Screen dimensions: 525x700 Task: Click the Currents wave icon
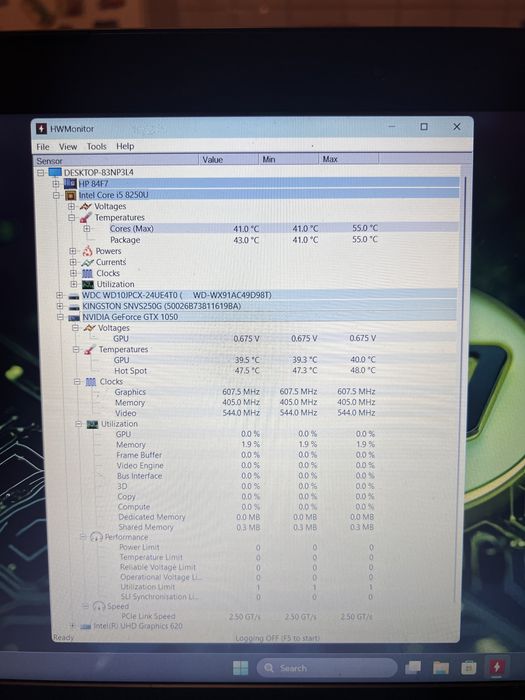(88, 262)
